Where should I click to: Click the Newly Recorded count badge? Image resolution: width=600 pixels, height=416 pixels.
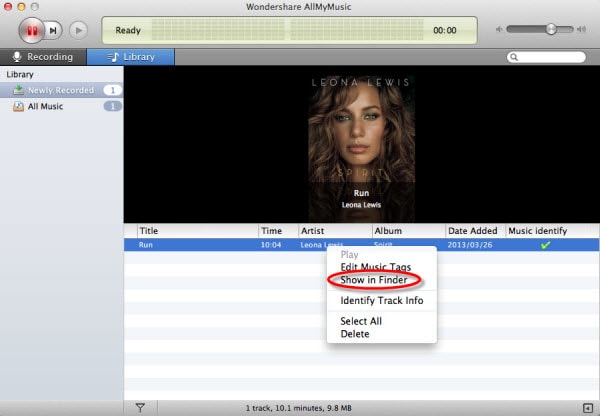click(112, 90)
